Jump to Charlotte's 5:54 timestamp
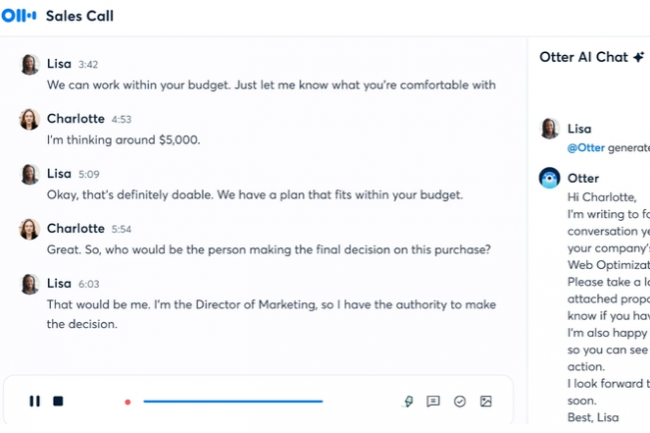The image size is (650, 433). pos(122,229)
